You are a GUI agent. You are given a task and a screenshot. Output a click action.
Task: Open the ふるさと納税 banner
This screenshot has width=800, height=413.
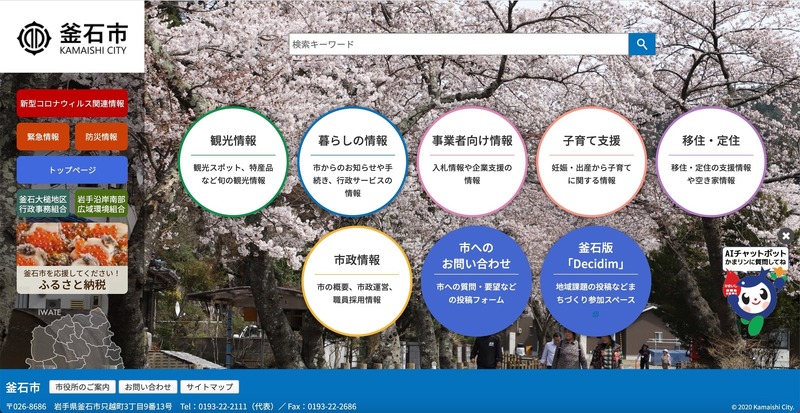tap(71, 258)
